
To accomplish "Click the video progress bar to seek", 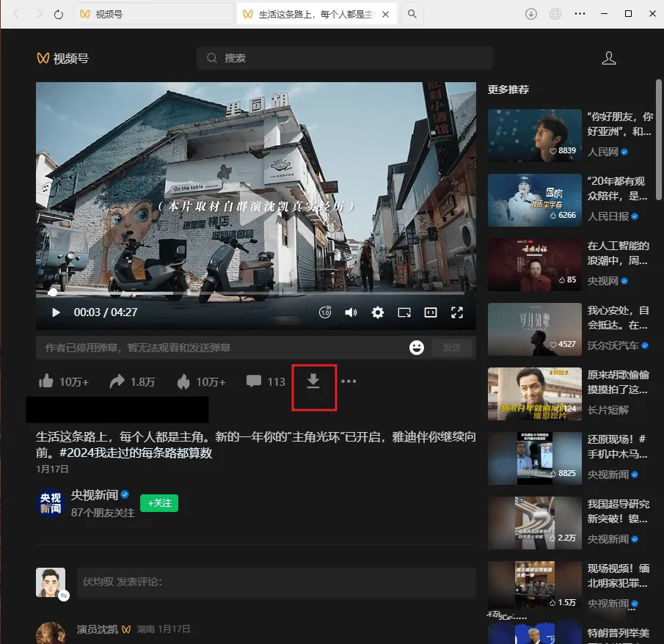I will (256, 293).
